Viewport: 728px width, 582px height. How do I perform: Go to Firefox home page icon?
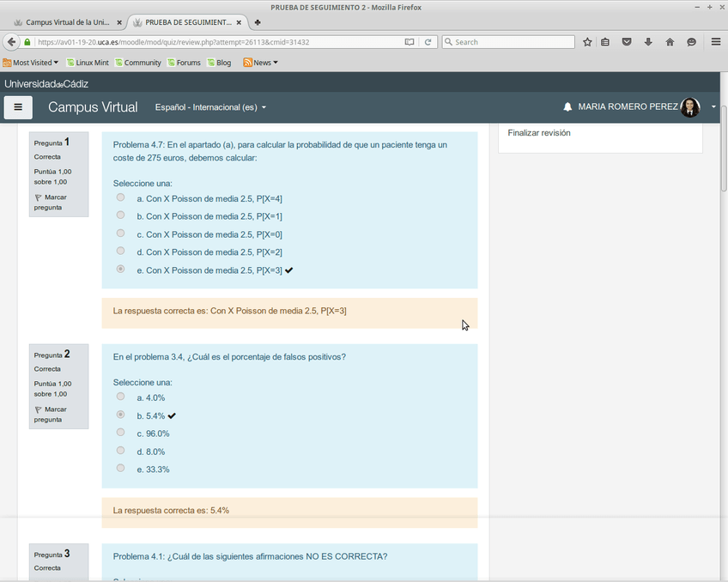click(x=670, y=42)
